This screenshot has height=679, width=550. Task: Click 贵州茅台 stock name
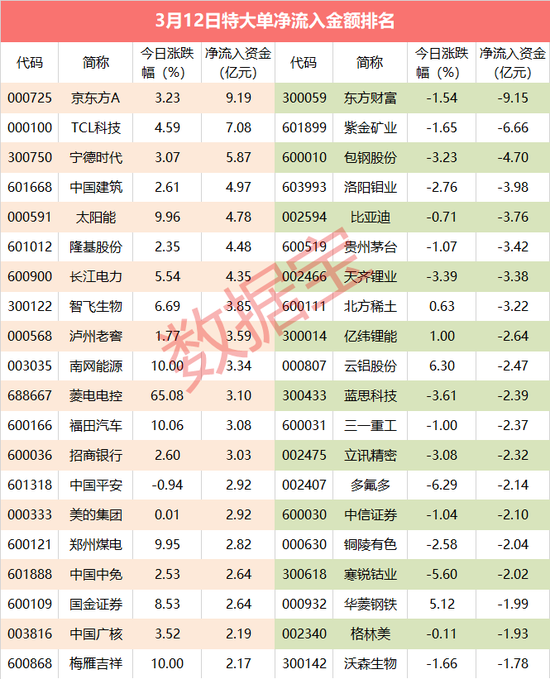pyautogui.click(x=370, y=247)
